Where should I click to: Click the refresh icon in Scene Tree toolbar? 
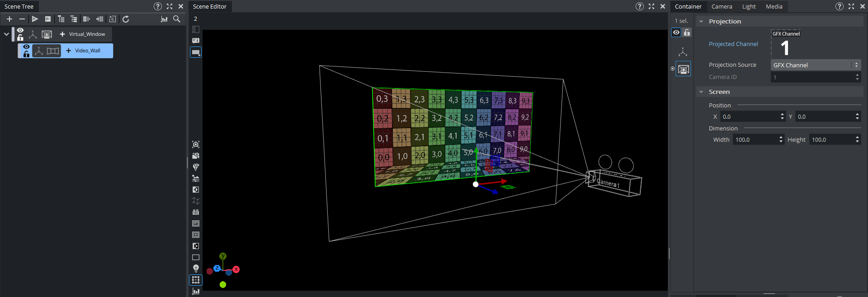[126, 19]
